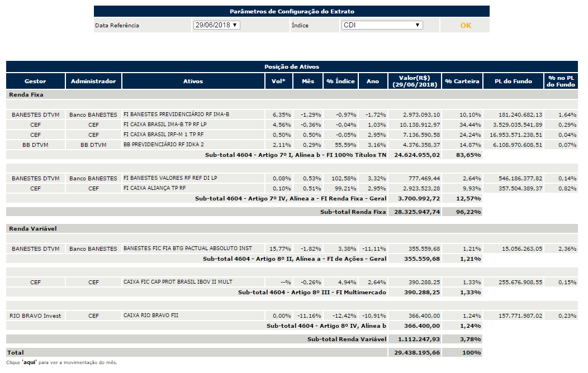Click the Renda Variável section heading
588x373 pixels.
pos(32,228)
